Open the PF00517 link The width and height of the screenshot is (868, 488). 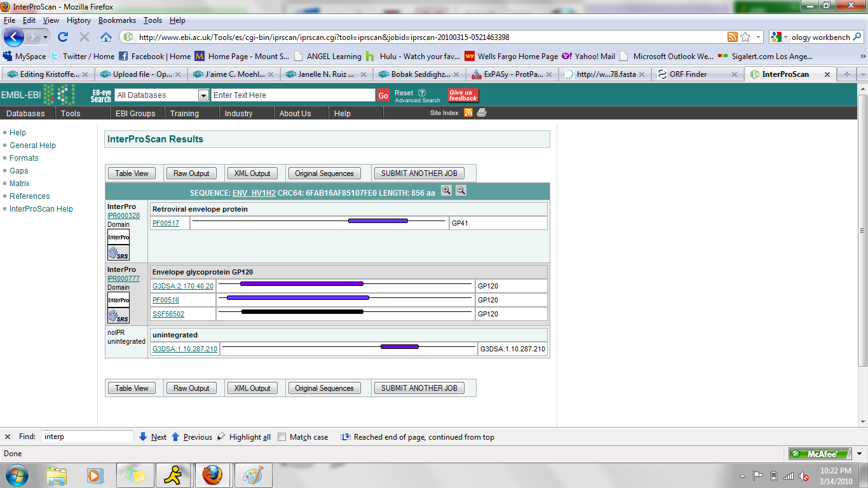(x=166, y=223)
